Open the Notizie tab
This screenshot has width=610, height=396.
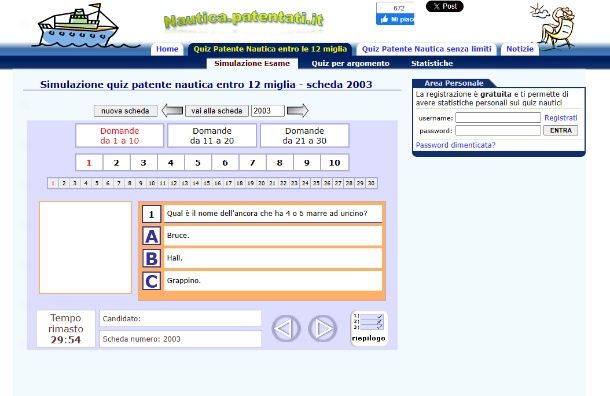520,49
